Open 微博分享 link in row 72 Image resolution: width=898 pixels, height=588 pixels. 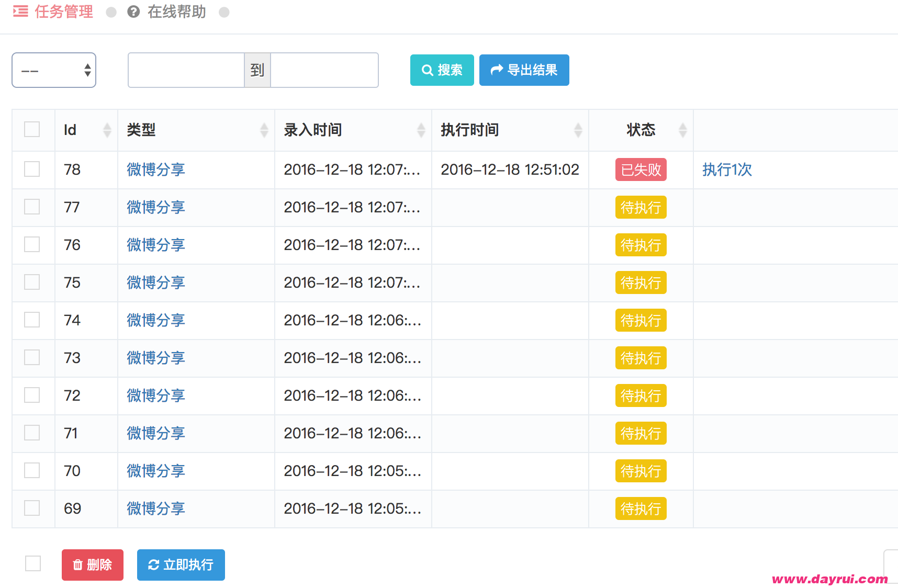[156, 395]
